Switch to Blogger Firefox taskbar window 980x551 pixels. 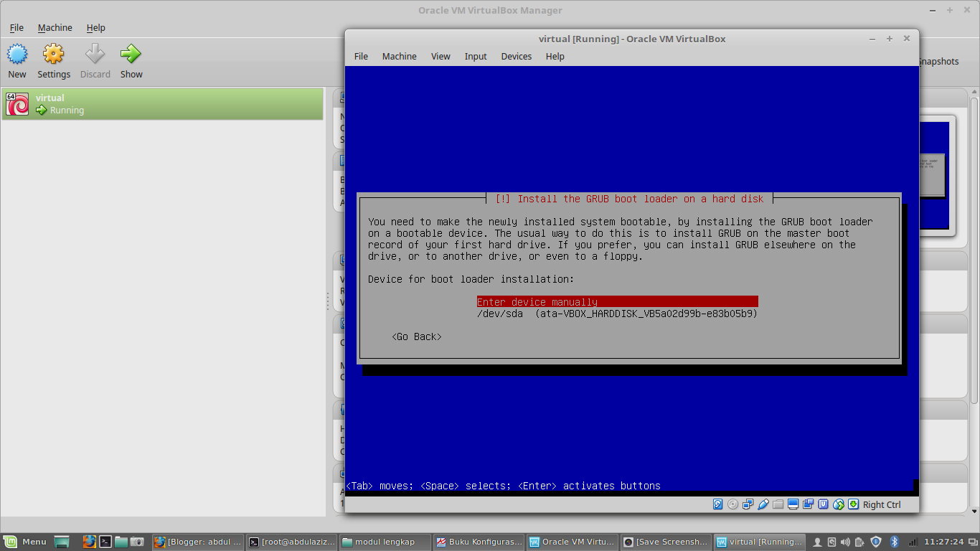coord(197,542)
